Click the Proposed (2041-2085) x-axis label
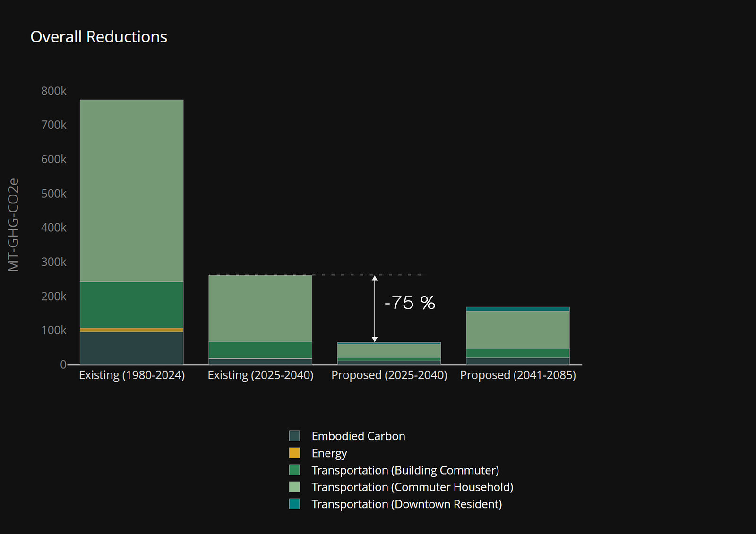The width and height of the screenshot is (756, 534). [518, 375]
